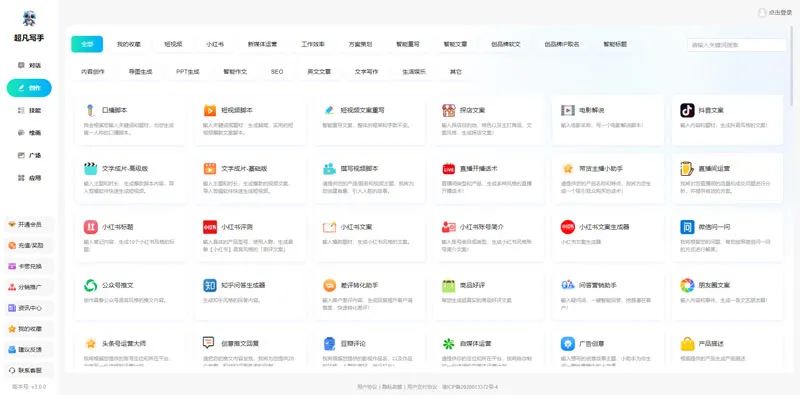
Task: Click the 产品描述 yellow bag icon
Action: 687,343
